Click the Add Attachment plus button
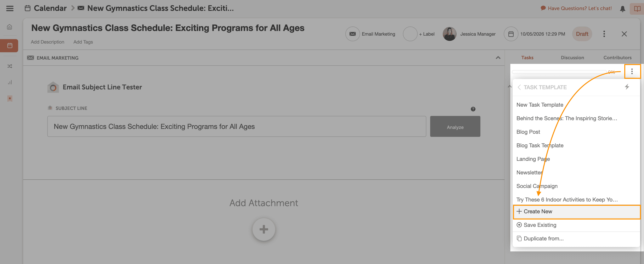 [x=263, y=229]
